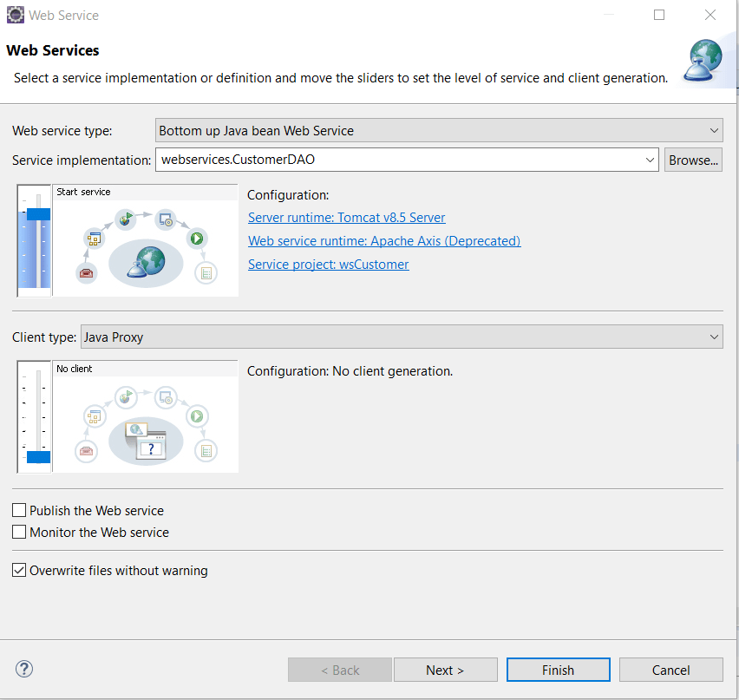Uncheck Overwrite files without warning

19,571
